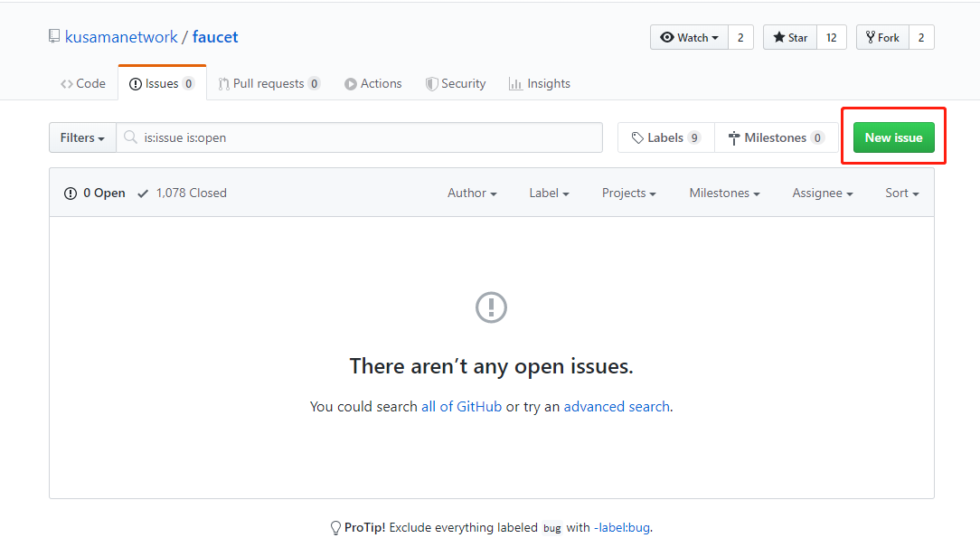Show the 0 Open issues list

click(95, 193)
